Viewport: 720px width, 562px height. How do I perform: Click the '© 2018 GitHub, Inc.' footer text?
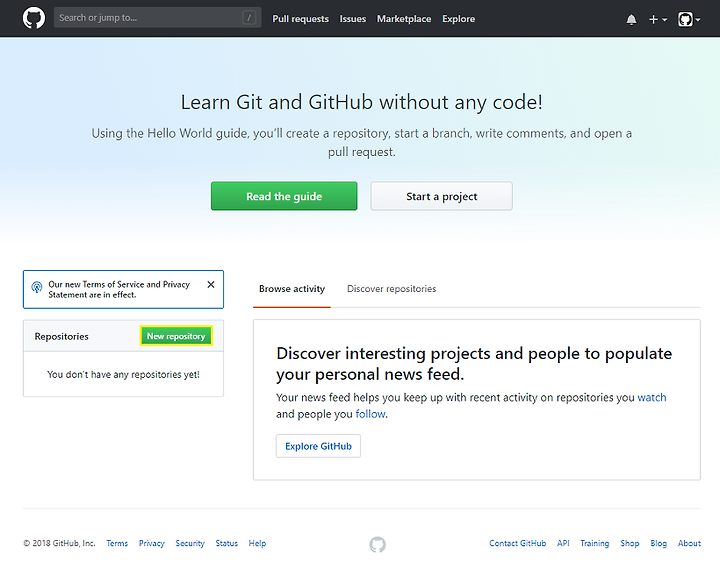tap(59, 543)
